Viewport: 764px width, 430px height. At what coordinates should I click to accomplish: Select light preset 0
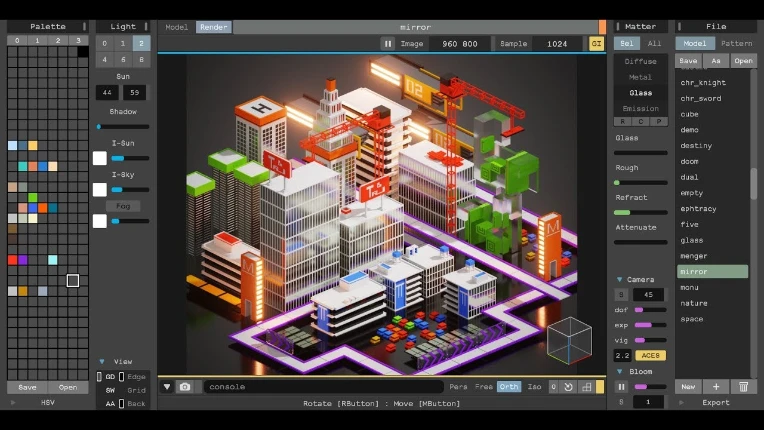pos(104,43)
